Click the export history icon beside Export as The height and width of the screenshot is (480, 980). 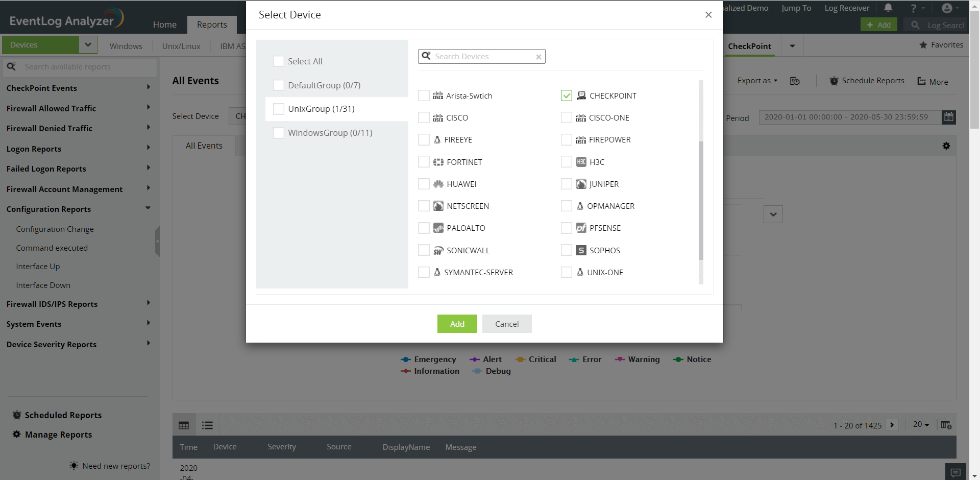pos(795,81)
